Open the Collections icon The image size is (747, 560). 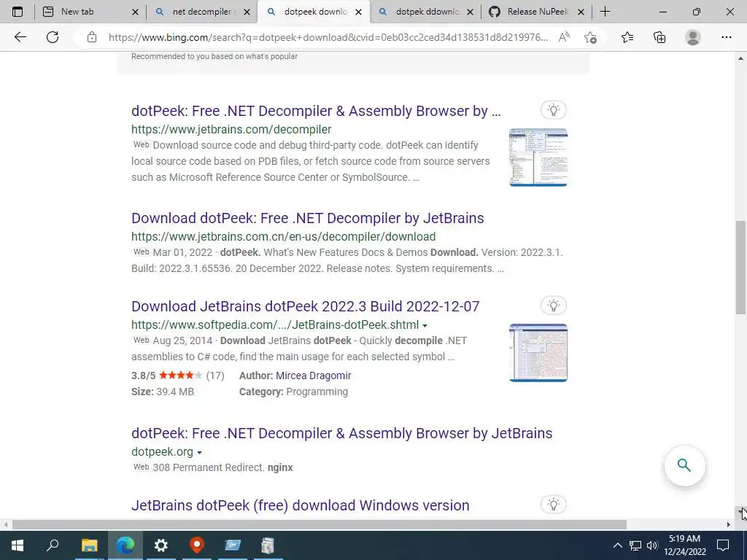[659, 37]
